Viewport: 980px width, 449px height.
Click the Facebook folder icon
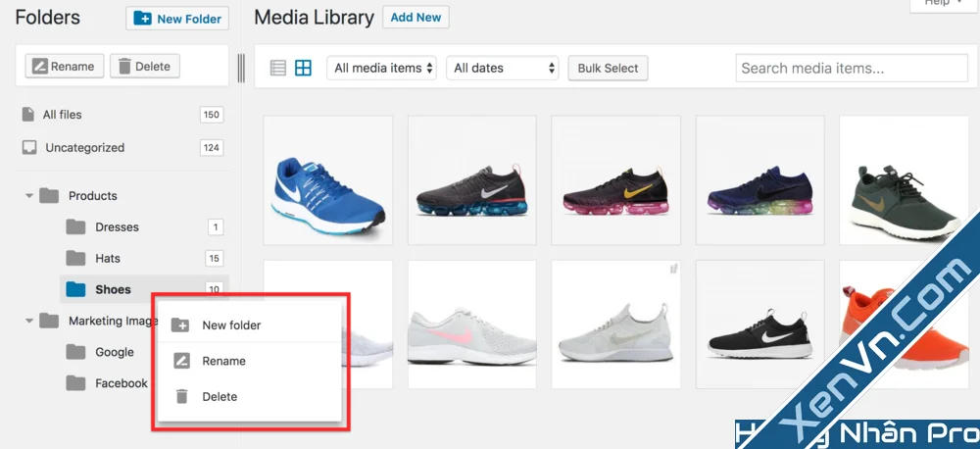(x=75, y=382)
